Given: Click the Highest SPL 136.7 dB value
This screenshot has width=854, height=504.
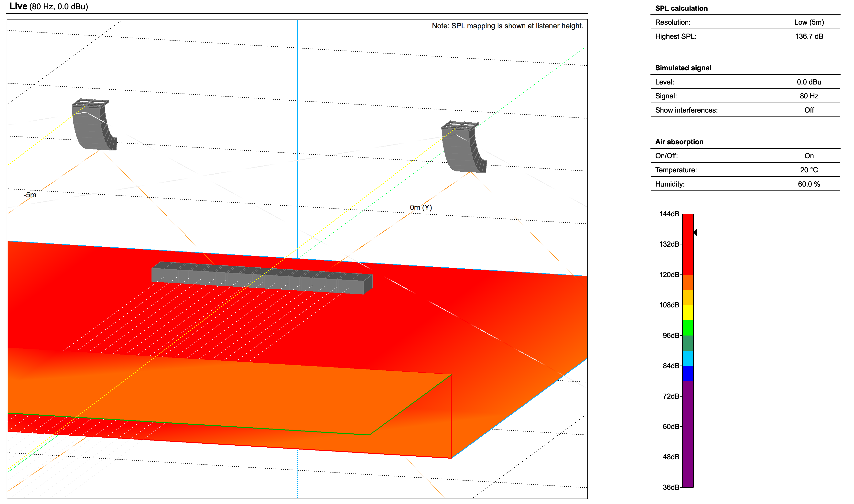Looking at the screenshot, I should [x=809, y=36].
